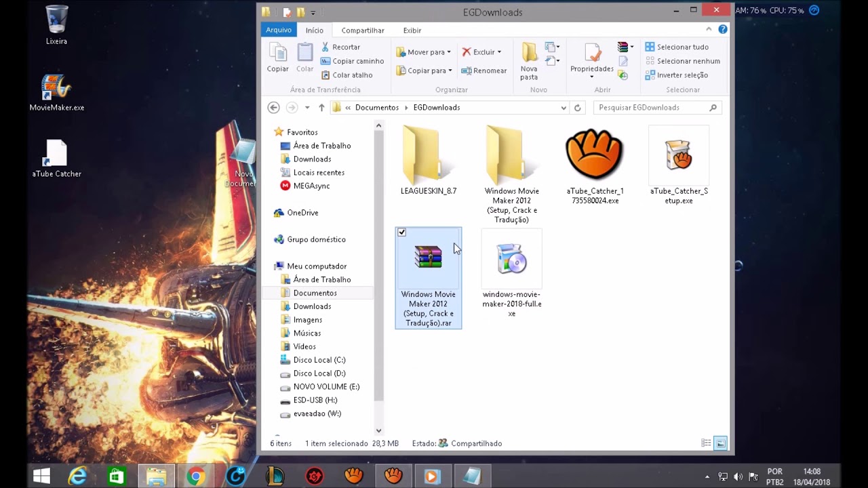Click the Renomear button
This screenshot has width=868, height=488.
click(x=484, y=70)
